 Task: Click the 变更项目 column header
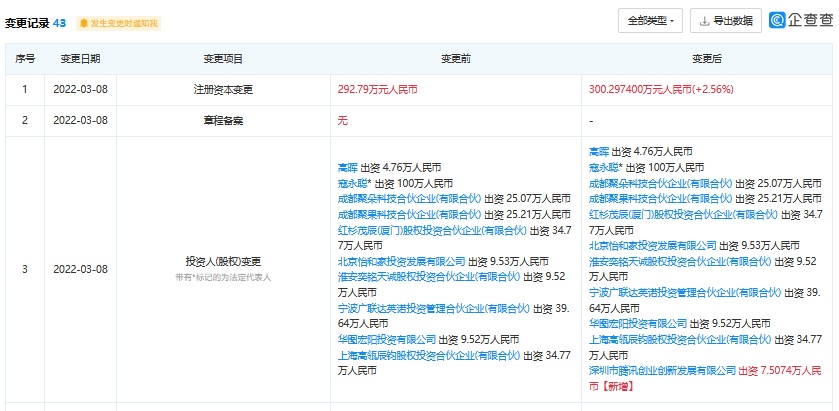(222, 60)
